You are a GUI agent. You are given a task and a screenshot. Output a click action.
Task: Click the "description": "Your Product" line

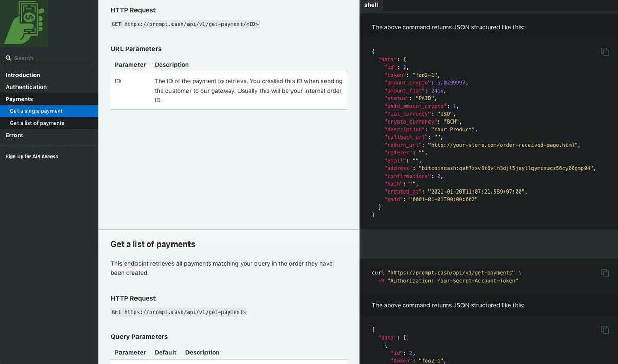pos(432,130)
